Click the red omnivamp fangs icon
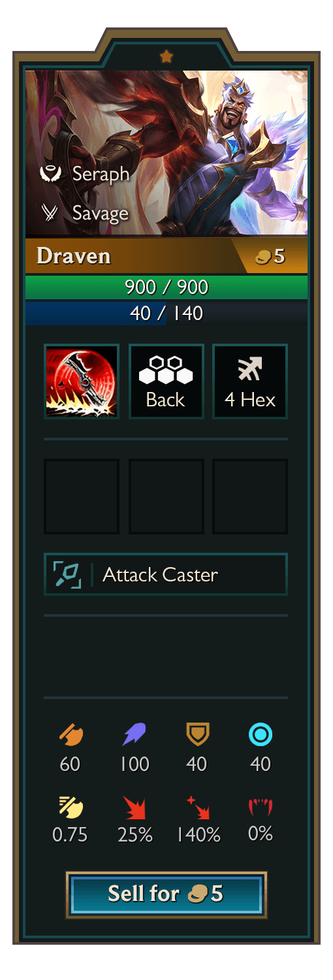This screenshot has height=980, width=333. [261, 808]
